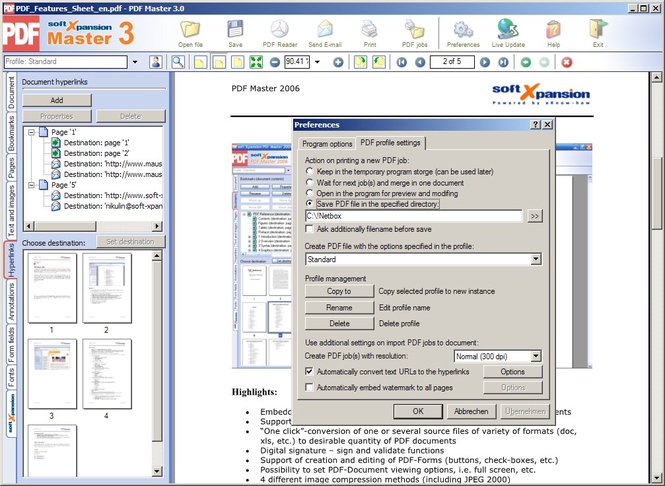Open the Form fields side tab

click(11, 344)
